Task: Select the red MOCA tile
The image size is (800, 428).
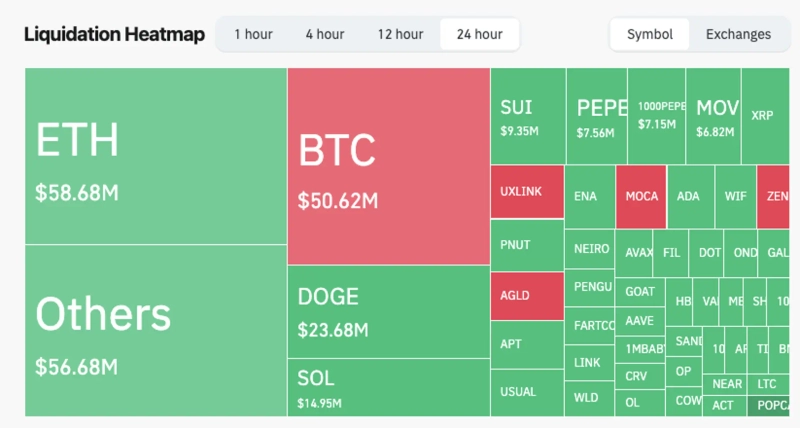Action: [641, 196]
